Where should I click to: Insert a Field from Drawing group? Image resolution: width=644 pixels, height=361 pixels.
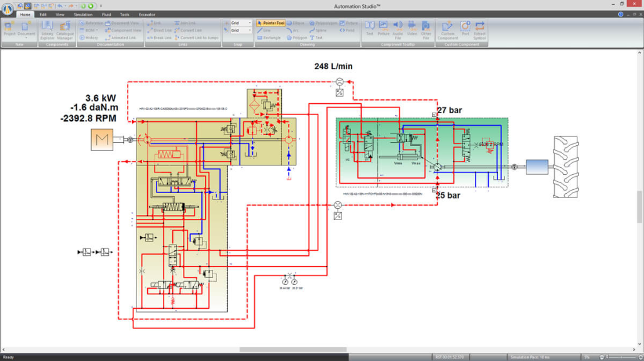tap(347, 30)
